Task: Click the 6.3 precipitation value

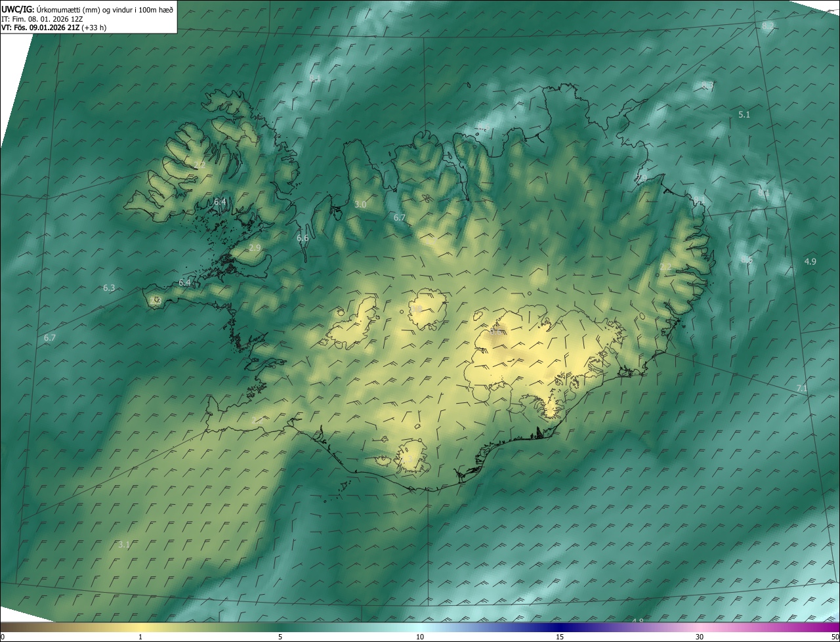Action: [109, 288]
